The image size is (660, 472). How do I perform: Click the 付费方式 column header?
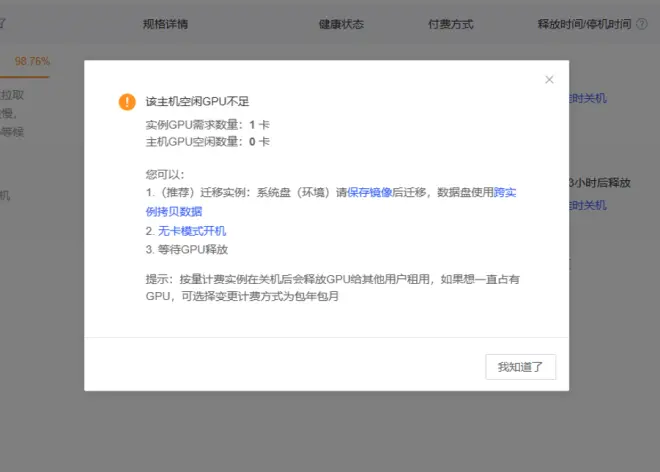click(450, 24)
